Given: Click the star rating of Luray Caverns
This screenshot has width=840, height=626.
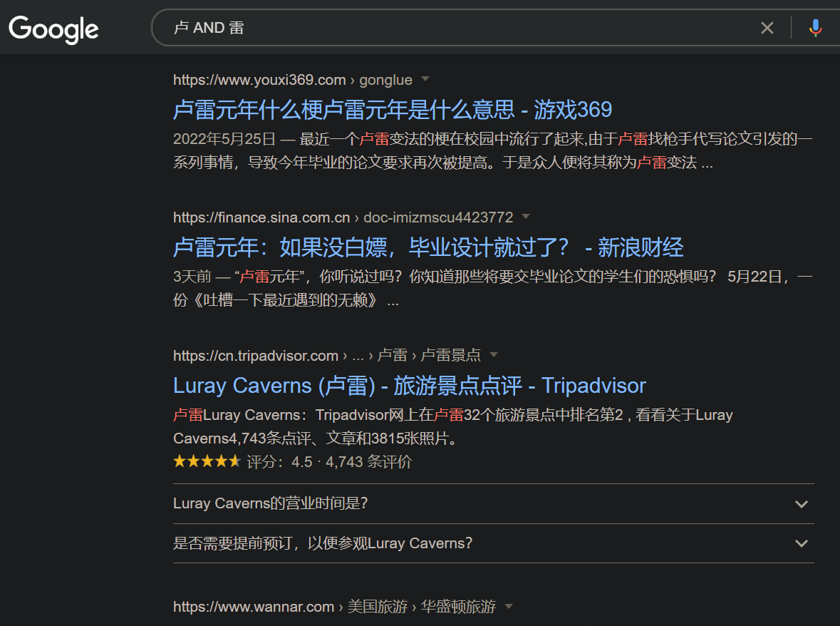Looking at the screenshot, I should 207,461.
